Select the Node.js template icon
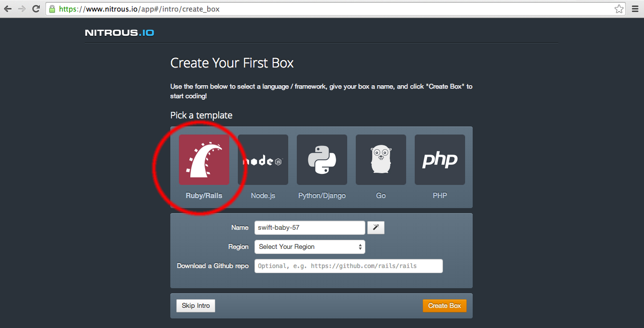Viewport: 644px width, 328px height. pos(263,160)
